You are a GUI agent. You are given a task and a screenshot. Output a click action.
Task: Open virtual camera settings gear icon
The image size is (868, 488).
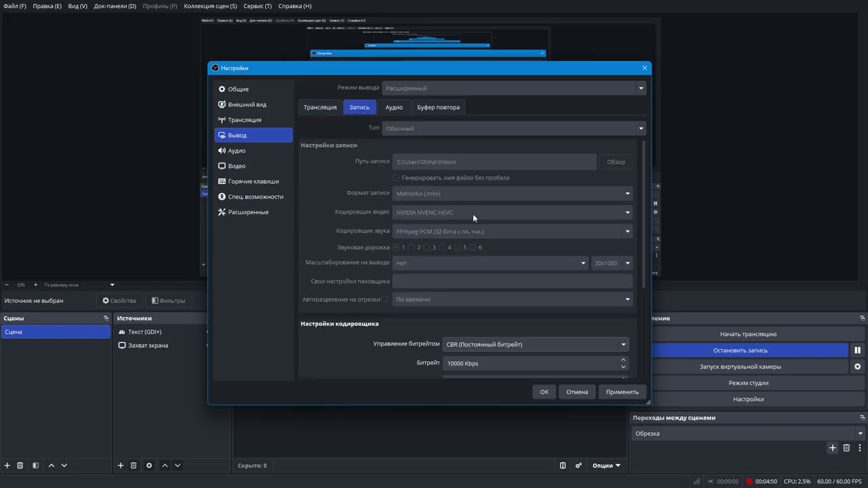[858, 367]
